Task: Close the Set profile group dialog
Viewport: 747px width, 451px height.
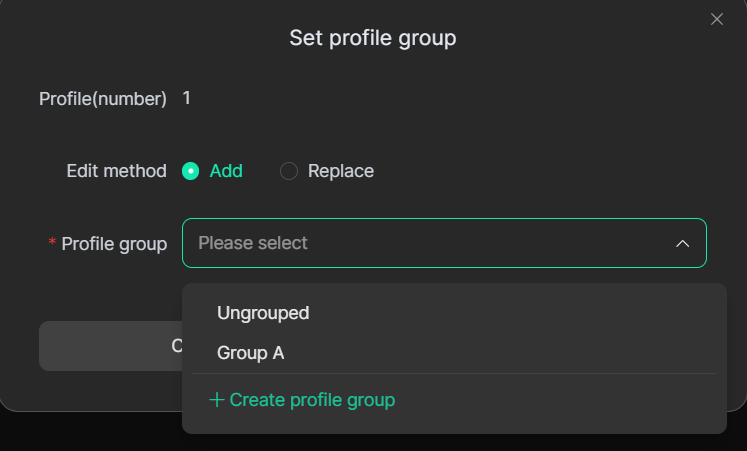Action: pyautogui.click(x=716, y=19)
